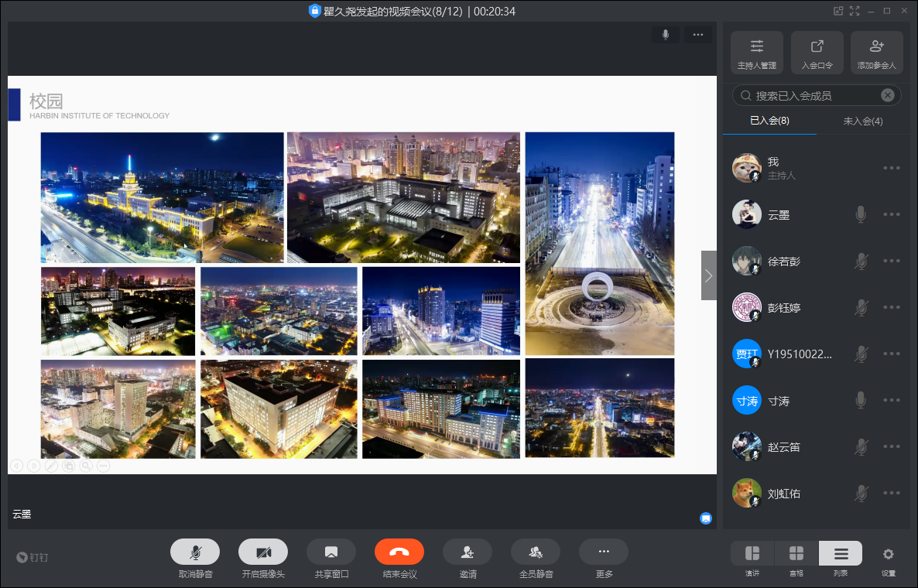Toggle microphone for 云墨
The width and height of the screenshot is (918, 588).
861,214
